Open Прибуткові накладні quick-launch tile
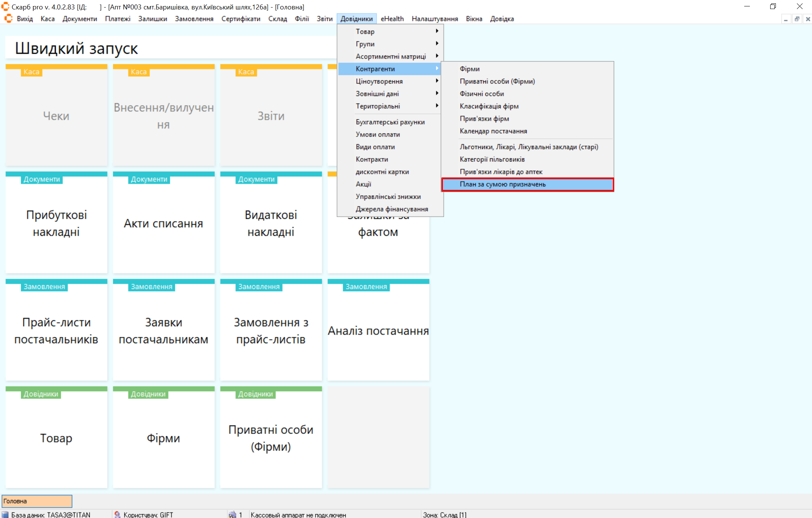This screenshot has height=518, width=812. click(x=56, y=223)
